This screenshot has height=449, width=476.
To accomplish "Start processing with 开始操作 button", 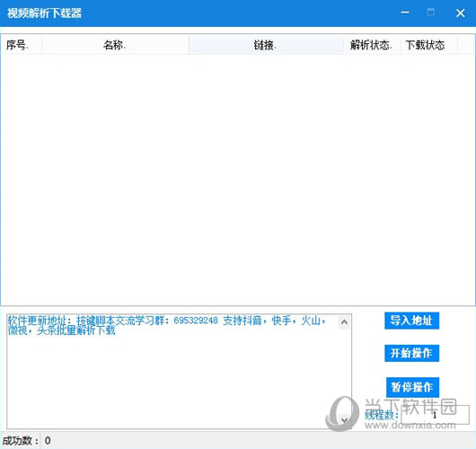I will click(x=411, y=353).
